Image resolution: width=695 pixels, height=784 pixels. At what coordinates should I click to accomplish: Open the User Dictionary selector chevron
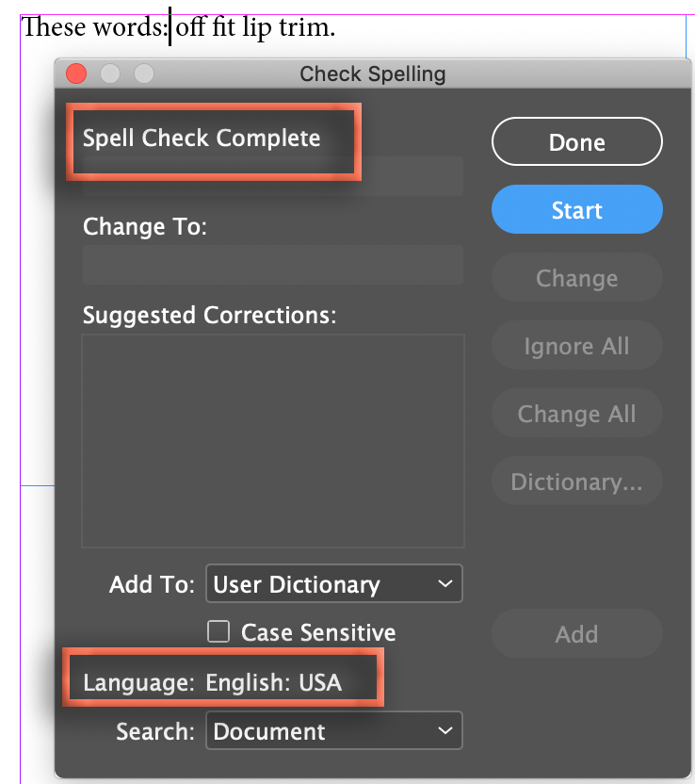tap(447, 583)
